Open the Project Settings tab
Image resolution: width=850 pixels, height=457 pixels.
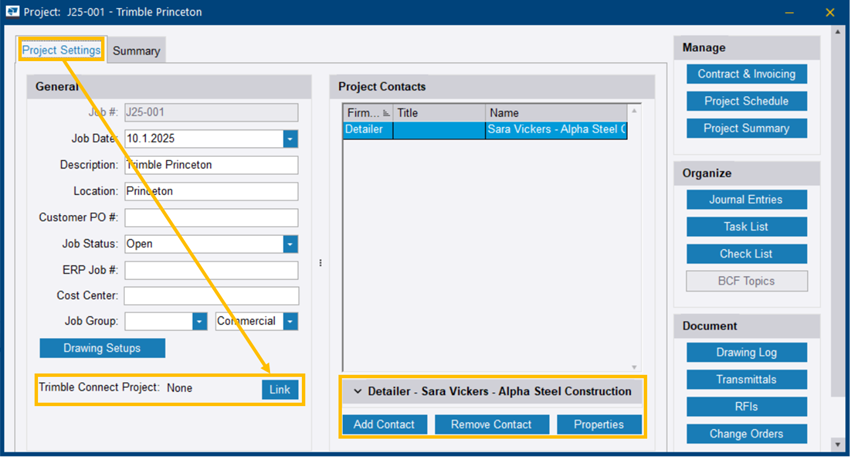61,50
